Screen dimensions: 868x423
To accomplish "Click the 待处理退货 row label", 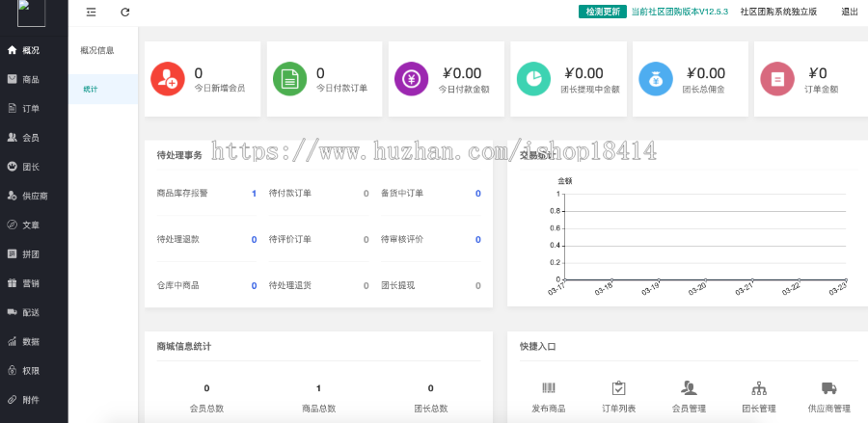I will tap(290, 286).
